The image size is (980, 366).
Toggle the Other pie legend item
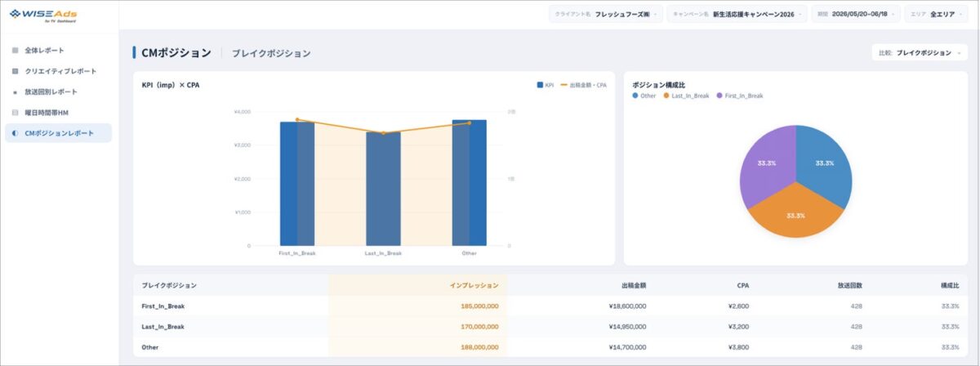click(644, 96)
